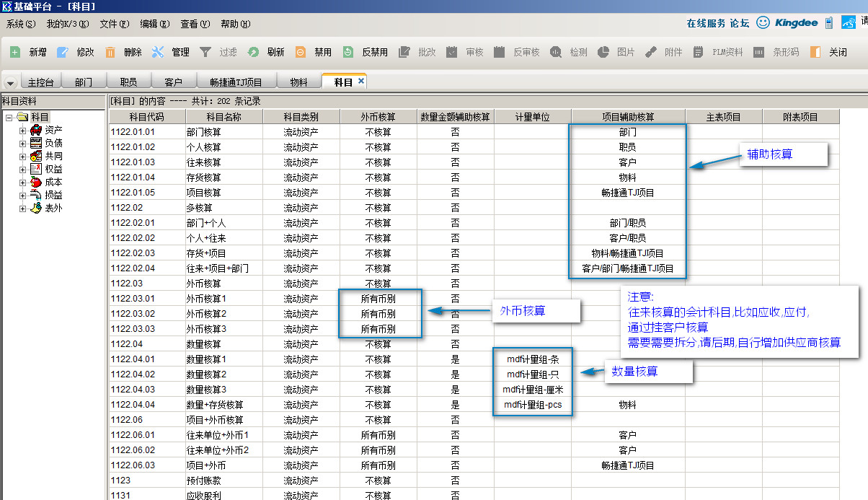Close the 科目 tab
The image size is (868, 500).
[x=361, y=82]
